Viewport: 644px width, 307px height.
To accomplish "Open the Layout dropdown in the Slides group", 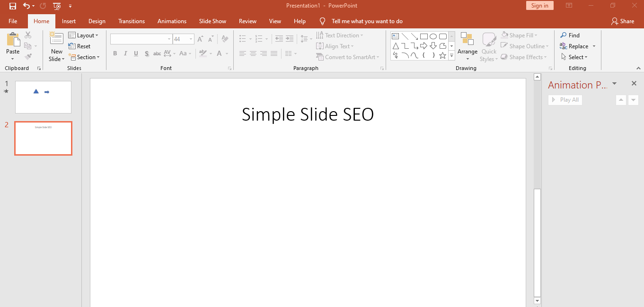I will (x=84, y=35).
